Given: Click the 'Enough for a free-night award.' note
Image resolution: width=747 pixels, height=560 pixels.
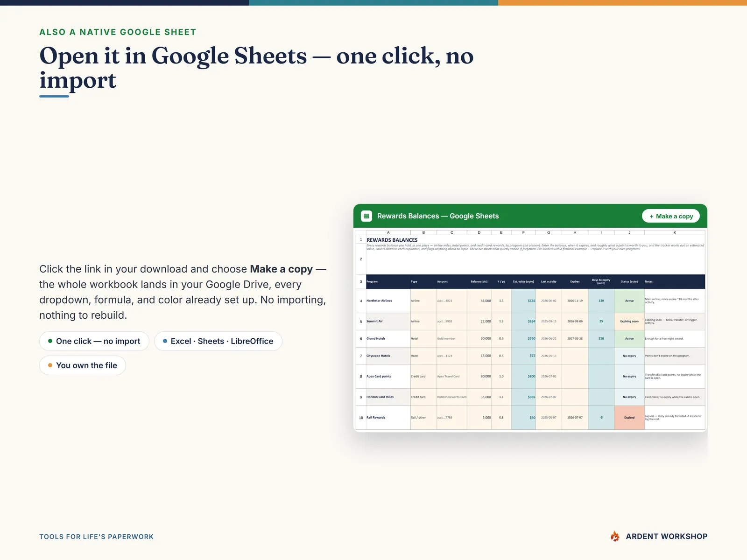Looking at the screenshot, I should point(675,339).
